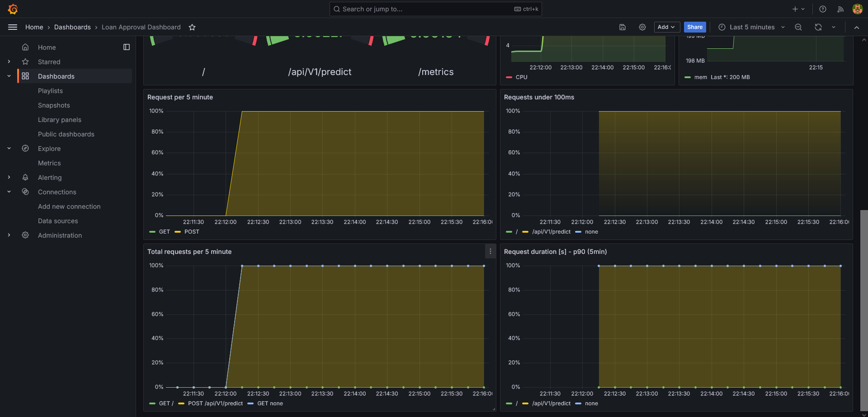
Task: Expand the Starred section
Action: [x=9, y=62]
